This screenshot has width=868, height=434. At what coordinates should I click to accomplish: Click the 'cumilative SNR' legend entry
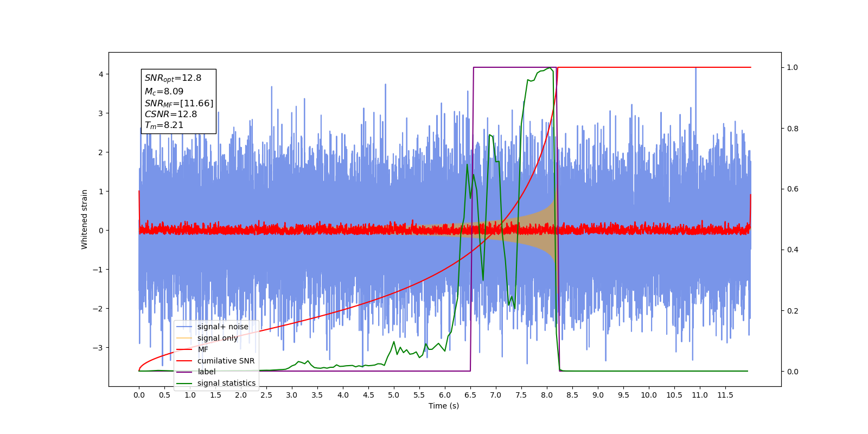pyautogui.click(x=226, y=361)
